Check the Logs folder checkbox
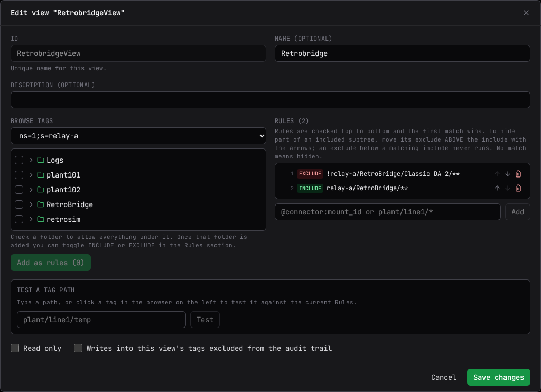541x392 pixels. coord(19,160)
